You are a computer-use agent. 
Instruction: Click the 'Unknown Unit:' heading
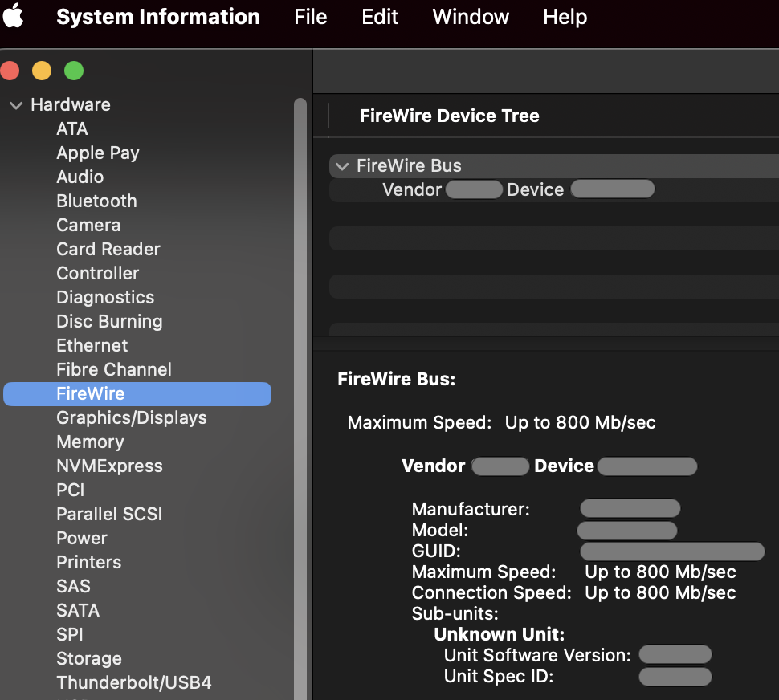click(499, 634)
